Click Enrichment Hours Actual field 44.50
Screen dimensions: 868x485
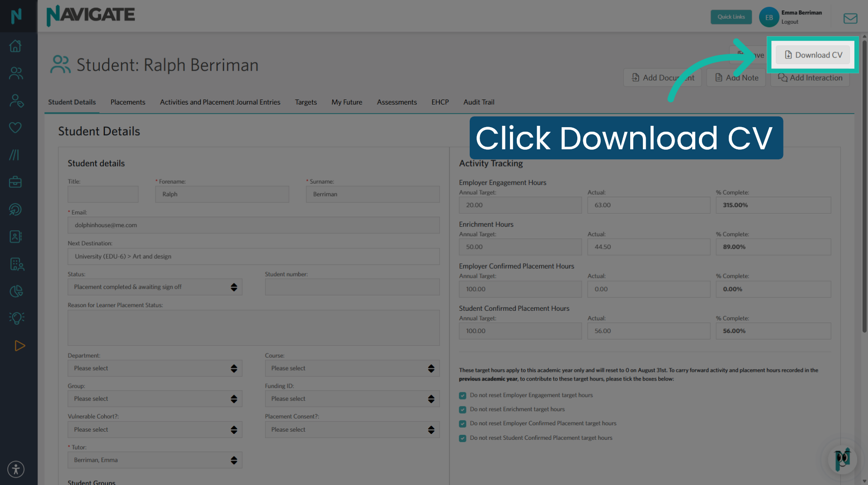(649, 247)
